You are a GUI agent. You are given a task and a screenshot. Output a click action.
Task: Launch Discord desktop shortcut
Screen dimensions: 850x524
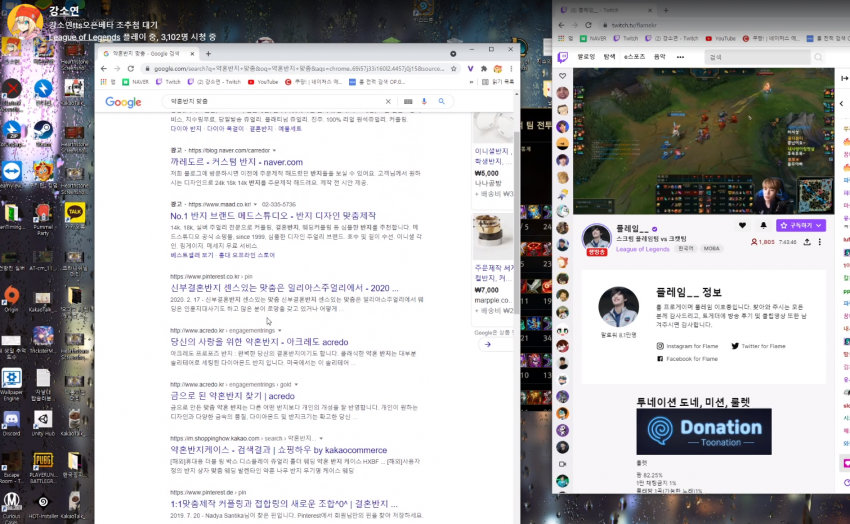tap(11, 423)
